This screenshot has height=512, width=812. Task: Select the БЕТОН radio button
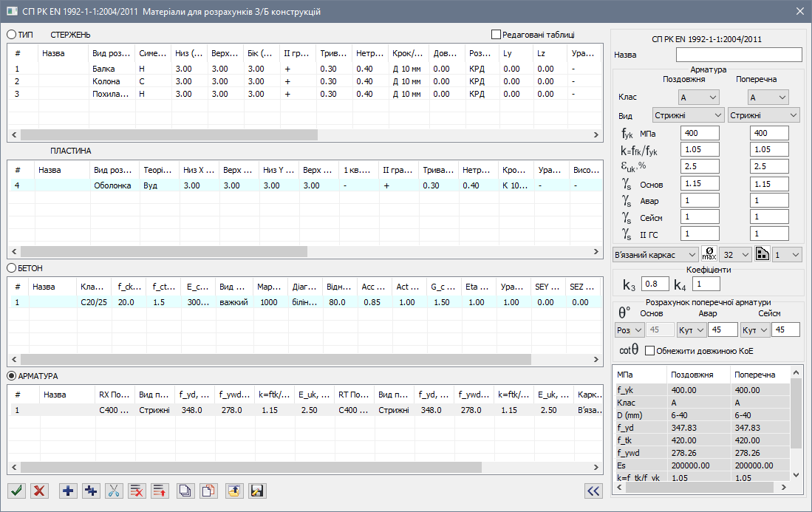pos(12,267)
